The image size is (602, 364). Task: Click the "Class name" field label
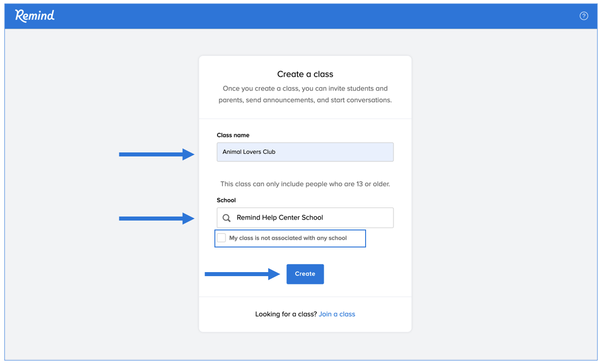click(233, 135)
